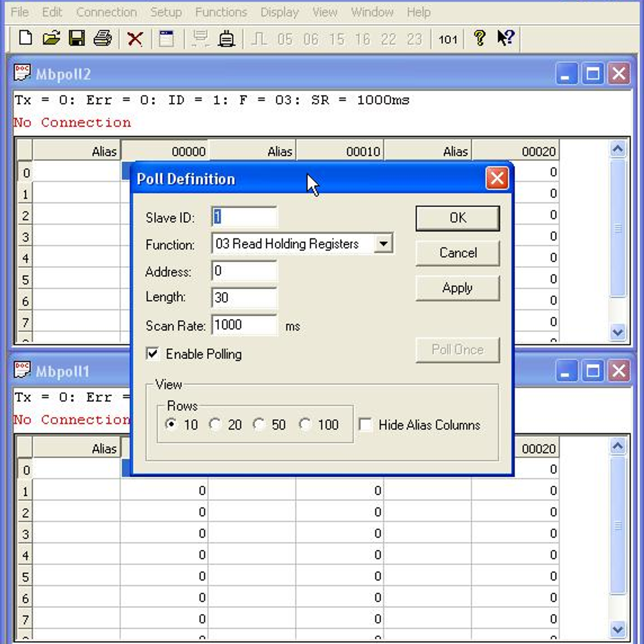
Task: Select the 50 rows radio button
Action: click(259, 424)
